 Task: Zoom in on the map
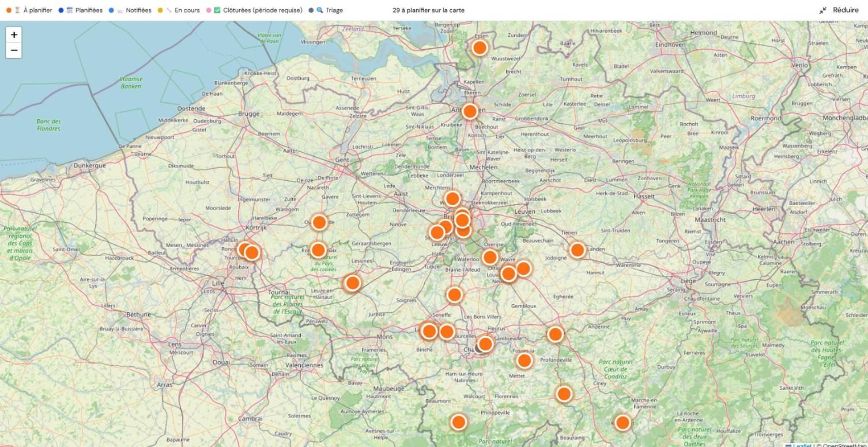14,35
